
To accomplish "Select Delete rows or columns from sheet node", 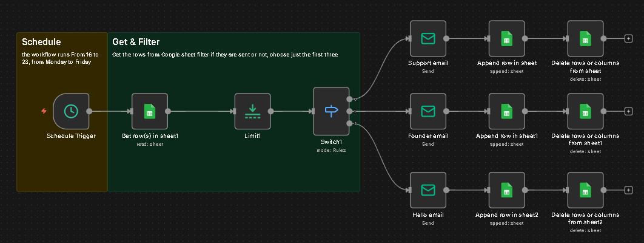I will coord(585,39).
